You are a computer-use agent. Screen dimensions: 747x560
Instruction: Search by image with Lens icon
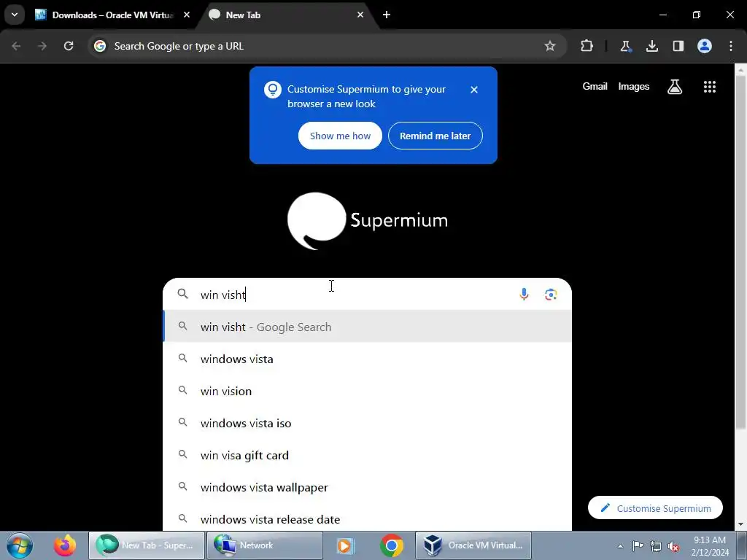[551, 295]
